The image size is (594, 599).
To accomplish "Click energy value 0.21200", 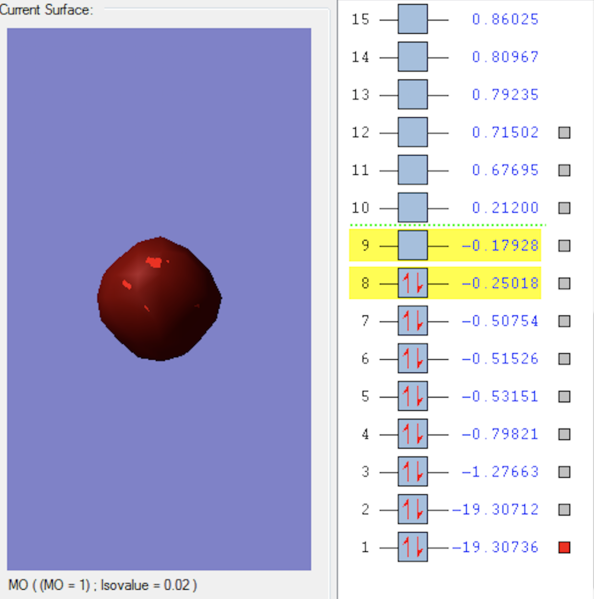I will coord(505,208).
